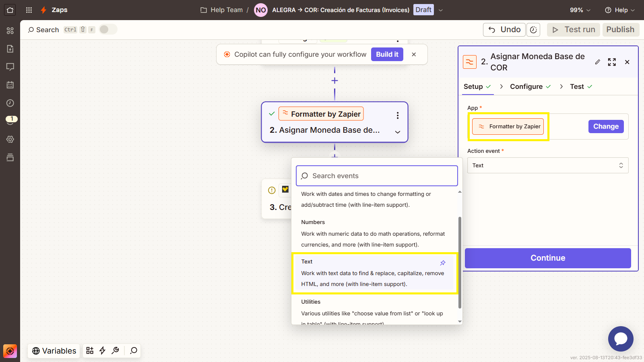The height and width of the screenshot is (362, 644).
Task: Open the Draft version dropdown arrow
Action: 440,10
